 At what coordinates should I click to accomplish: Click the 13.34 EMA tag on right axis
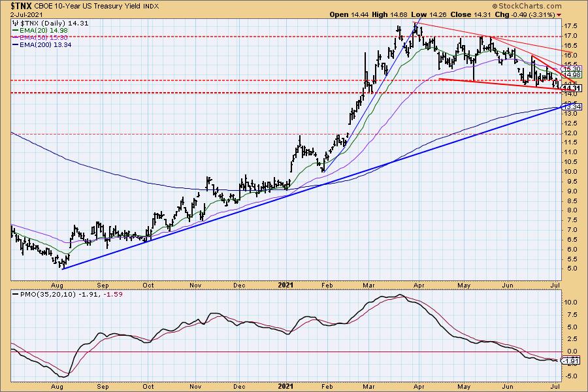[572, 107]
